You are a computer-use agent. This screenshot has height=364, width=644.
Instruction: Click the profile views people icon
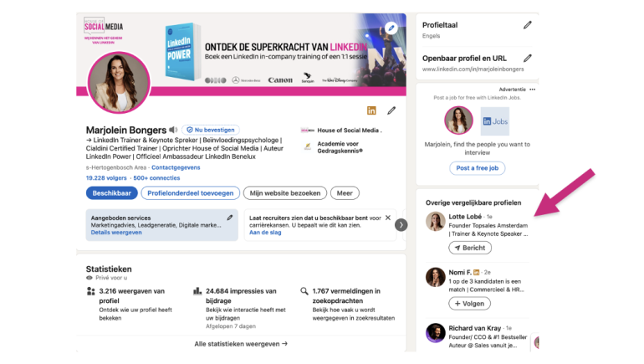pyautogui.click(x=91, y=291)
